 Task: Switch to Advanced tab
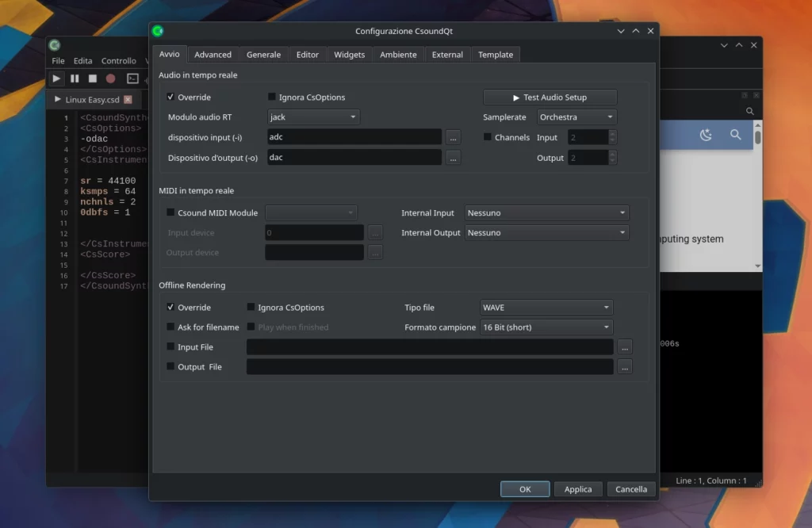213,55
